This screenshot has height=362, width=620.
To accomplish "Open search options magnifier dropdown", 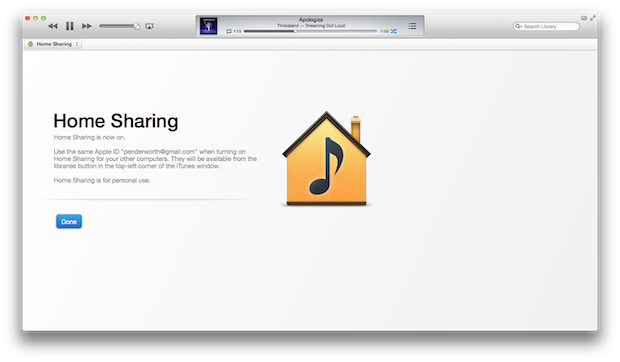I will (518, 26).
